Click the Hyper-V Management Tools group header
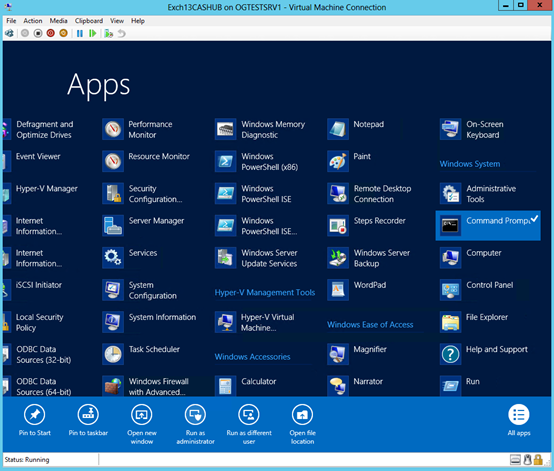The image size is (554, 471). [265, 293]
